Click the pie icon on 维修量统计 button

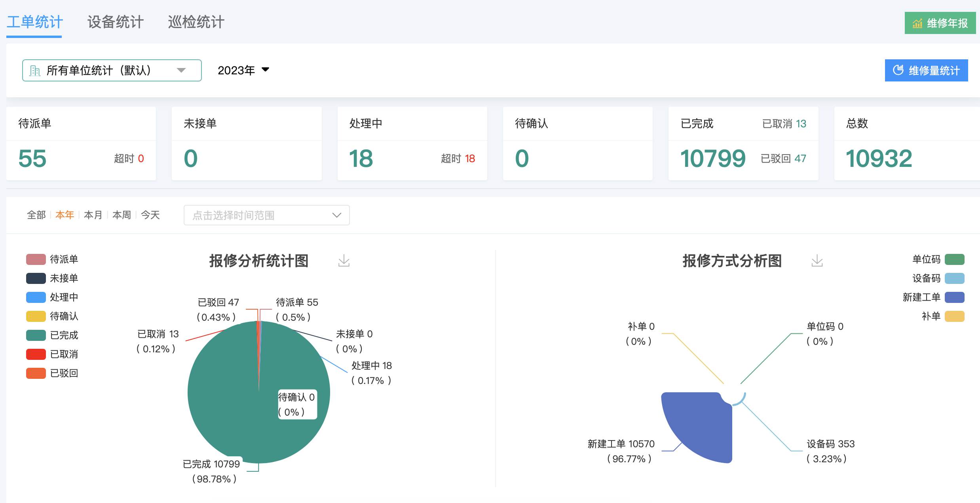pyautogui.click(x=898, y=70)
